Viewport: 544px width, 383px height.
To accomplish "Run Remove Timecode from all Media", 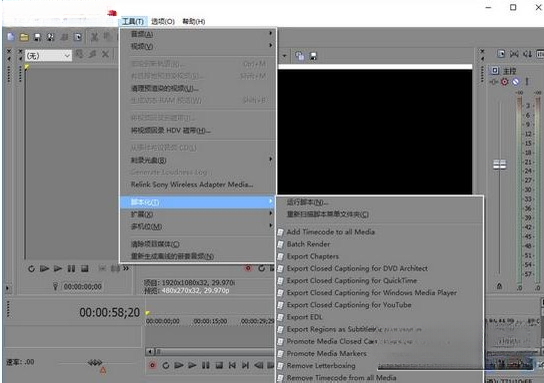I will point(380,378).
